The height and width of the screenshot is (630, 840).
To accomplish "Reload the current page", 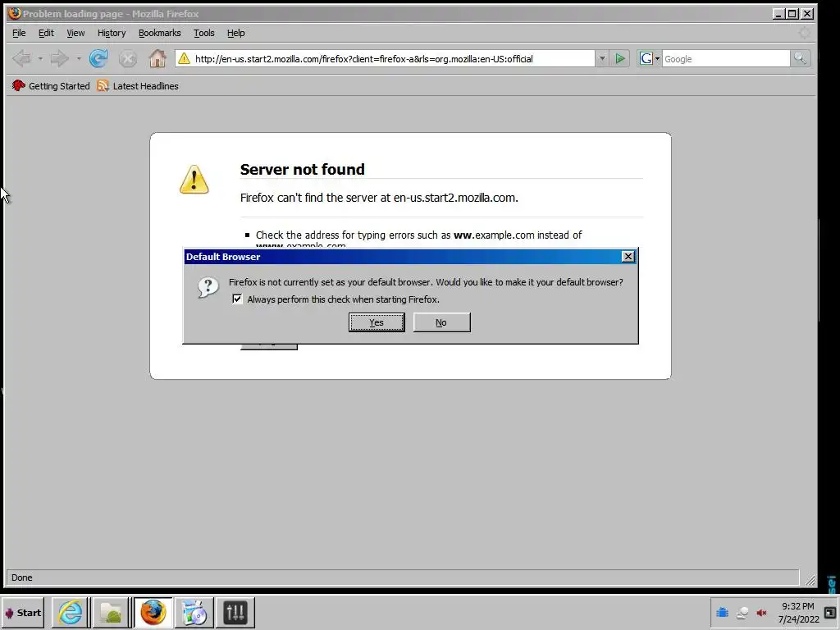I will pos(98,58).
